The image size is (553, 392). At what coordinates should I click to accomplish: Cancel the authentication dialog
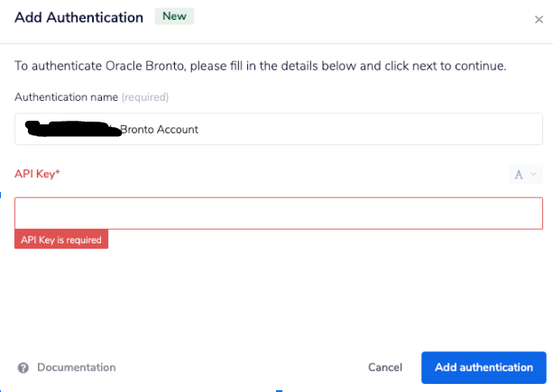(x=385, y=368)
